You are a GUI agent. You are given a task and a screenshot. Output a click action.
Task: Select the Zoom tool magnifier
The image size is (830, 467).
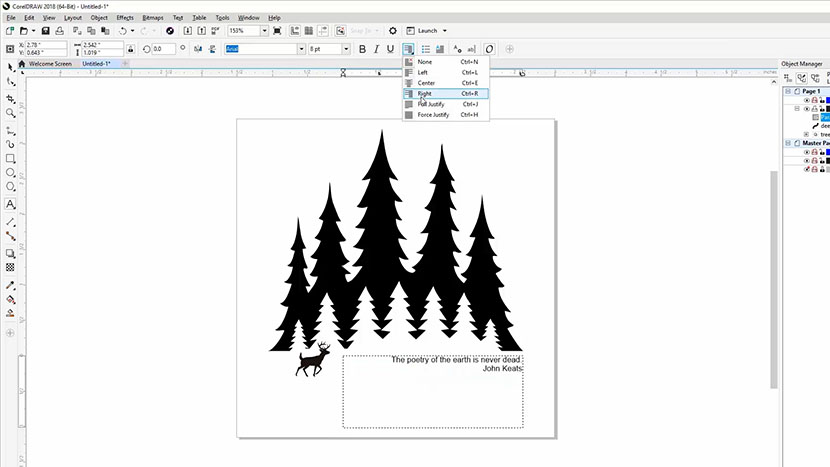pos(10,113)
